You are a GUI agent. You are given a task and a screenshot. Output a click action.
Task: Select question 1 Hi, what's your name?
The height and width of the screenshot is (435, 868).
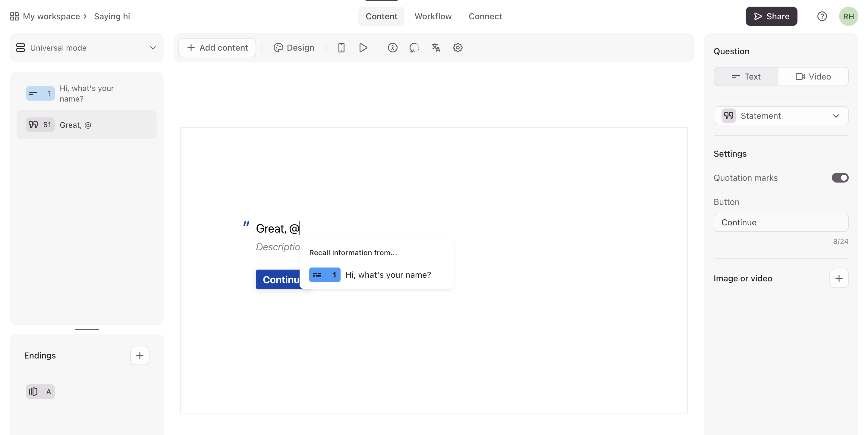pyautogui.click(x=86, y=93)
